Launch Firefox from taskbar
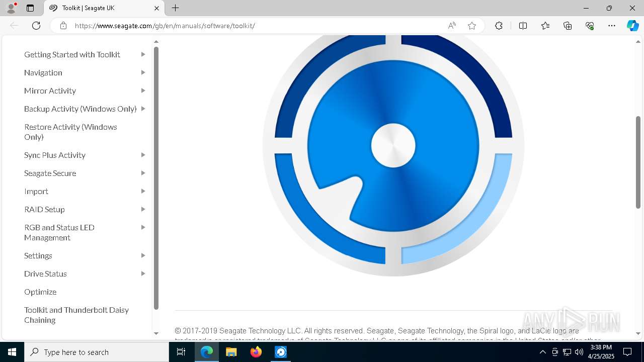Viewport: 644px width, 362px height. point(256,352)
